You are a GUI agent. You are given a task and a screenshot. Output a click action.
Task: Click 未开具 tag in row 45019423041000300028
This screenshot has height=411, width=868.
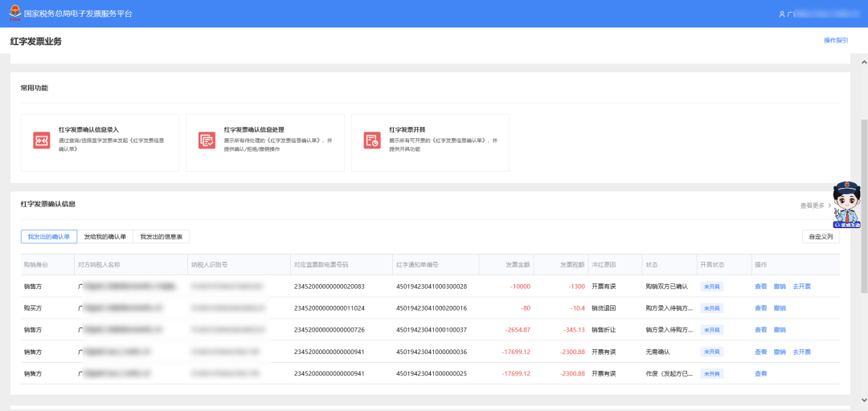click(x=712, y=287)
